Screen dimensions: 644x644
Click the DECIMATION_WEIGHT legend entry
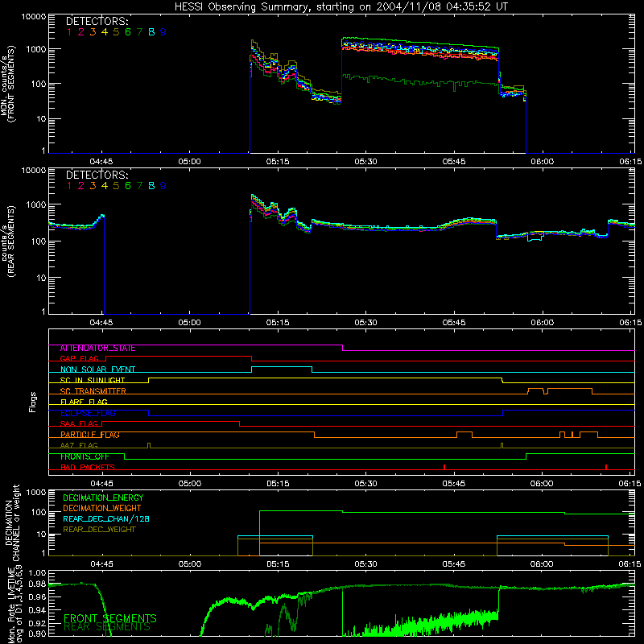(102, 509)
